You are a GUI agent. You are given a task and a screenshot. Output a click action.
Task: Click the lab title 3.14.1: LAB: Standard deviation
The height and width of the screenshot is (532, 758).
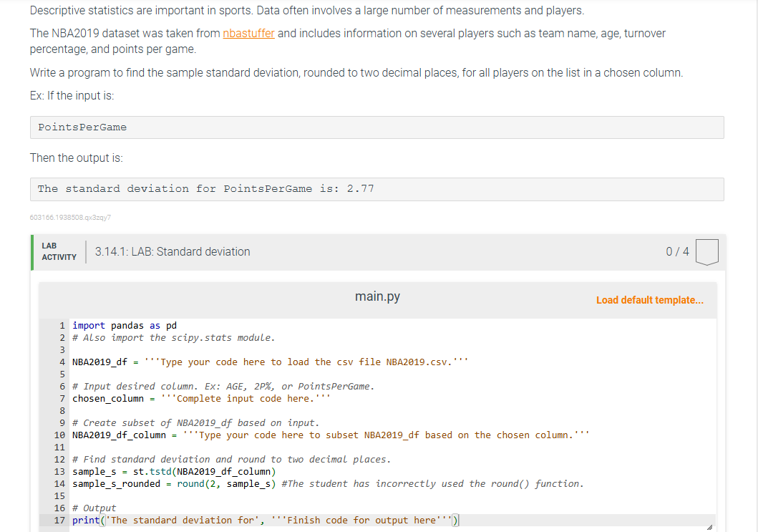[172, 251]
